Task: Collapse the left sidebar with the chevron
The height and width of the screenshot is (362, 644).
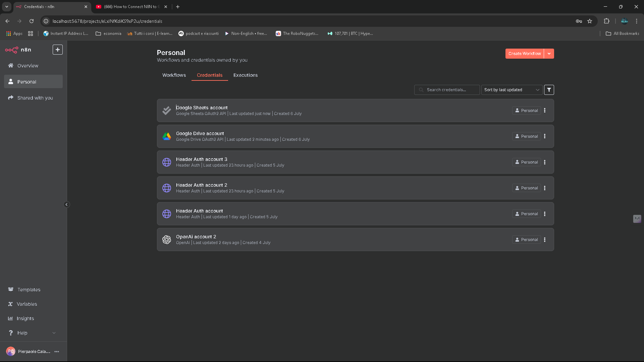Action: pos(66,204)
